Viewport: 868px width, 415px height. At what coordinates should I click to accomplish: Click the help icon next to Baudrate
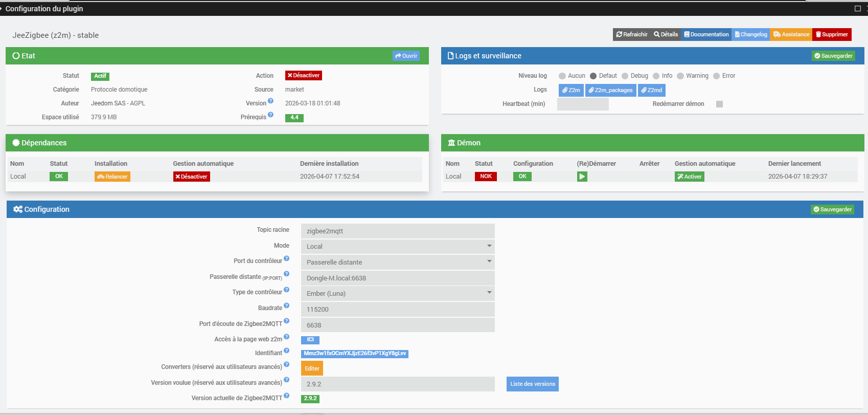(x=286, y=305)
